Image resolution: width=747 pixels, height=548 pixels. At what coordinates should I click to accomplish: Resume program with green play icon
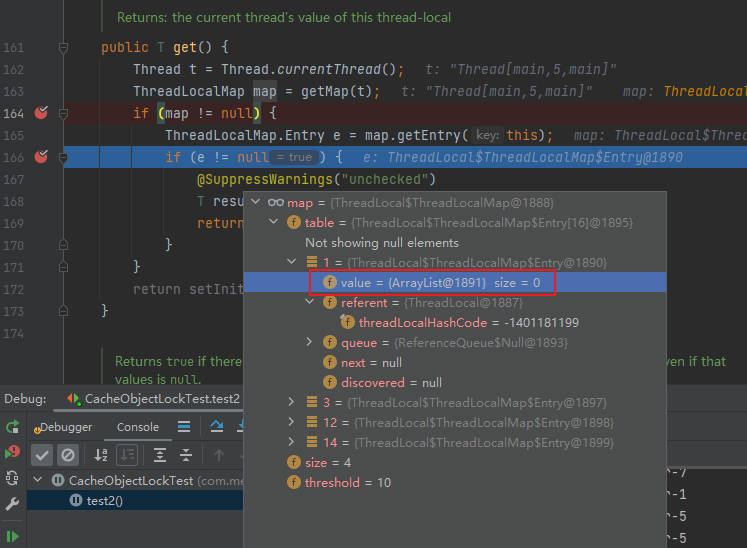point(12,537)
